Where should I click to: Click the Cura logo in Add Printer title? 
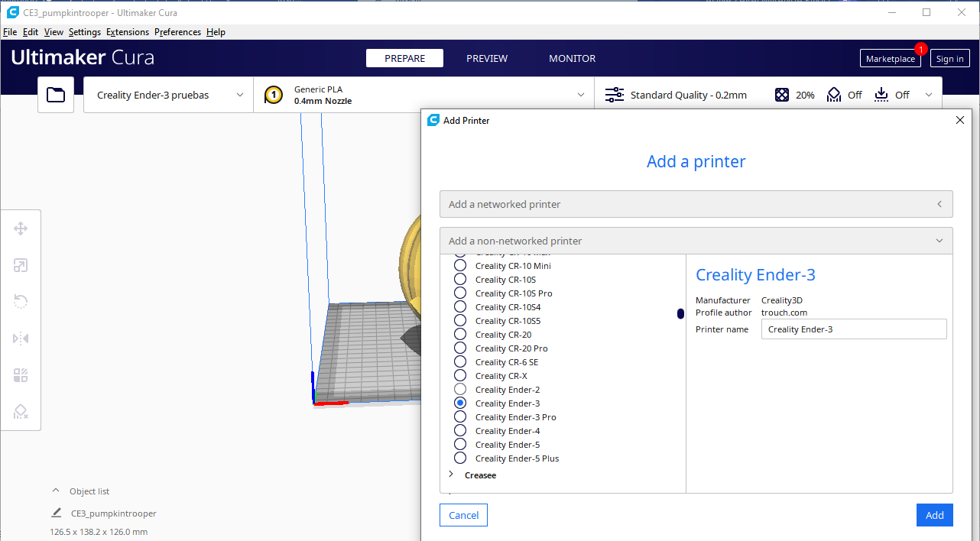(433, 120)
